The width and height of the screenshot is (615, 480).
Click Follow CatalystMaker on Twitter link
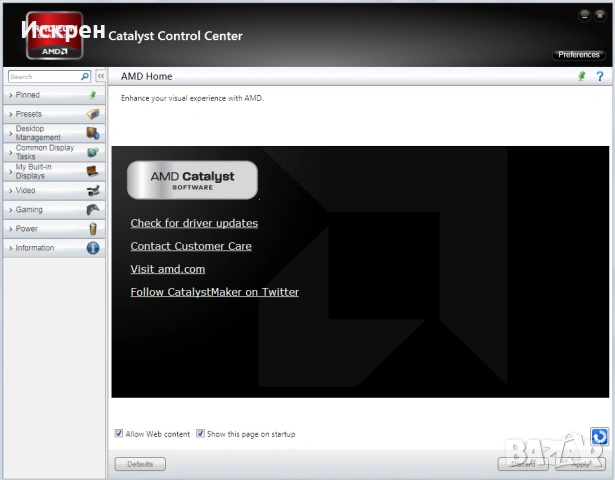215,292
